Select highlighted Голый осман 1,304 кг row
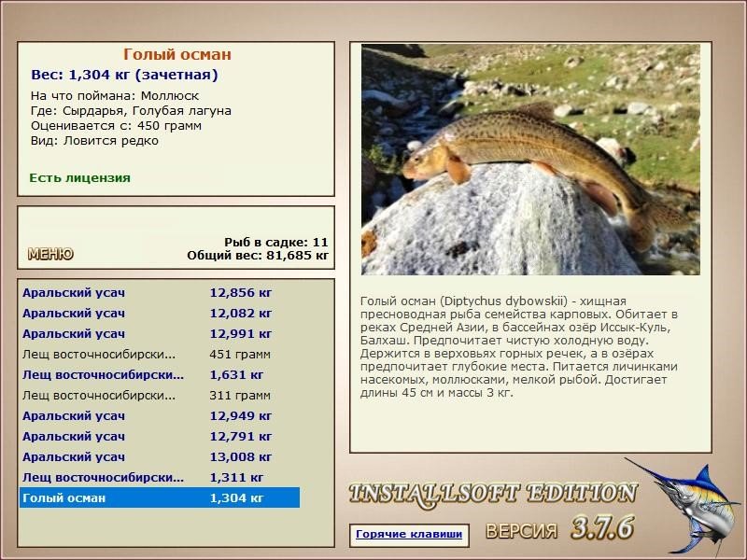The height and width of the screenshot is (560, 747). 160,497
